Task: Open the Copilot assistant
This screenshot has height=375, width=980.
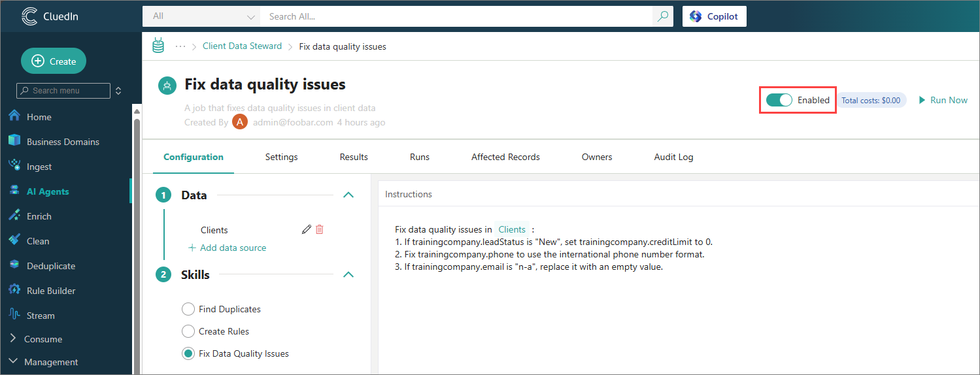Action: click(714, 16)
